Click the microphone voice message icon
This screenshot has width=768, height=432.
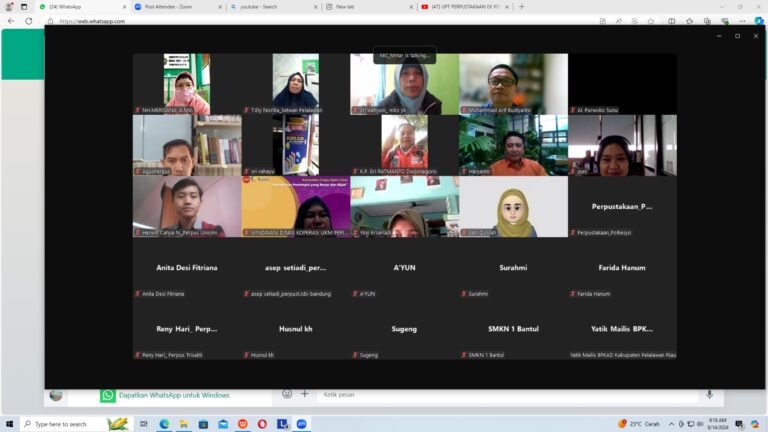pyautogui.click(x=709, y=394)
